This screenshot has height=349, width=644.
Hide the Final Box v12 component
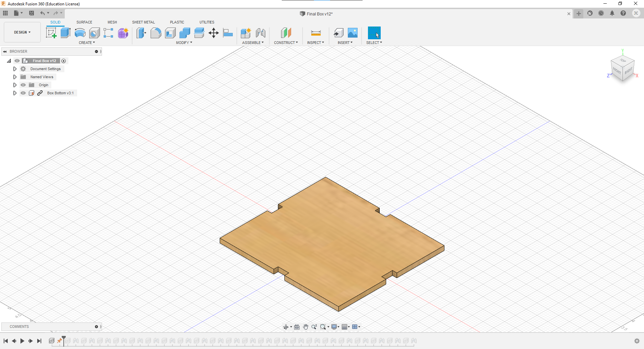[x=17, y=61]
